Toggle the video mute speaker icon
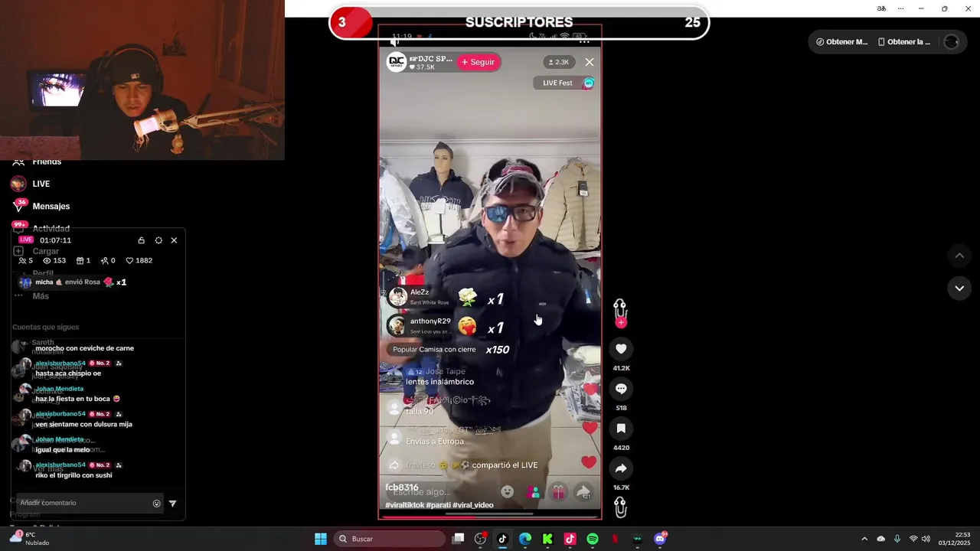Screen dimensions: 980x551 (x=395, y=42)
